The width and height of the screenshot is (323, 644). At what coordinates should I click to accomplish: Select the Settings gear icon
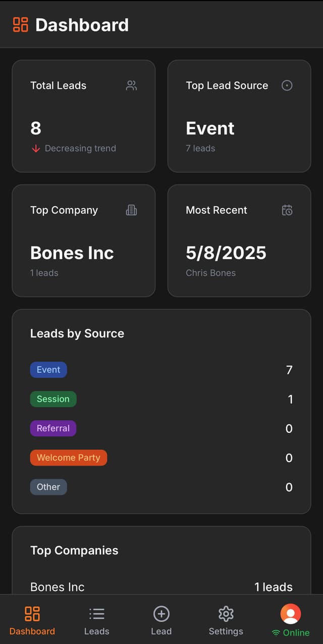[226, 613]
